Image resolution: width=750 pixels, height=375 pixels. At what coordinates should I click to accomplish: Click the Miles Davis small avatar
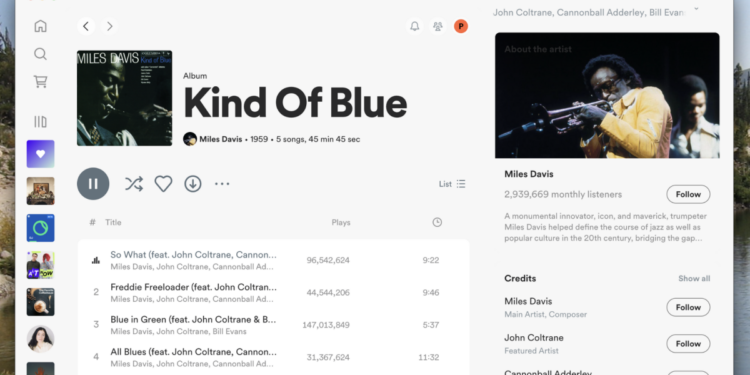[190, 139]
